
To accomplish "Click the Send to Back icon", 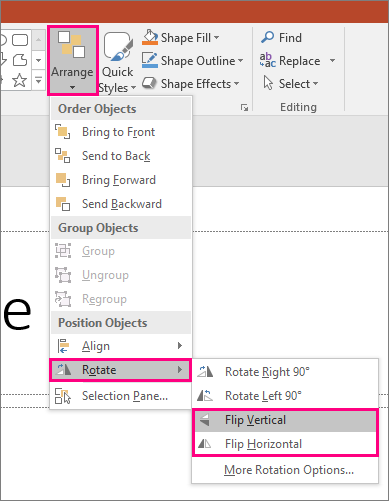I will click(x=63, y=156).
